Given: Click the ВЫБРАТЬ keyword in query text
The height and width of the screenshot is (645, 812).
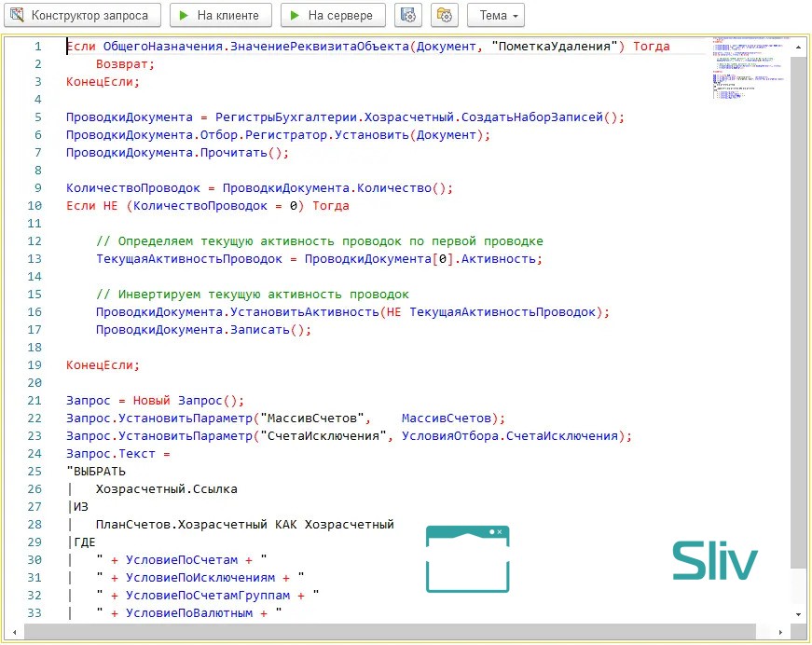Looking at the screenshot, I should pyautogui.click(x=99, y=472).
